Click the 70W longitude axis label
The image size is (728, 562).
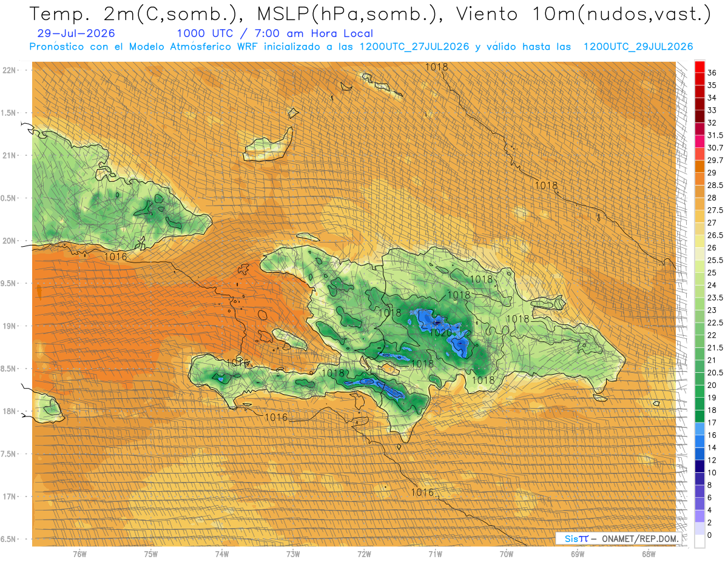click(x=507, y=554)
